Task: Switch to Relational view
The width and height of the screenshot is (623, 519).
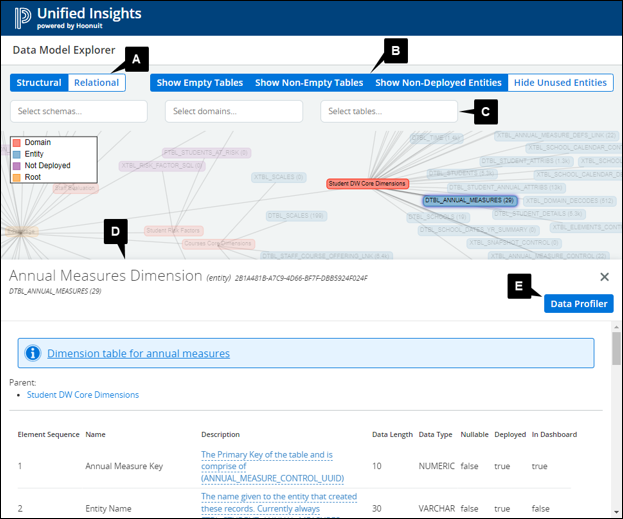Action: click(x=97, y=83)
